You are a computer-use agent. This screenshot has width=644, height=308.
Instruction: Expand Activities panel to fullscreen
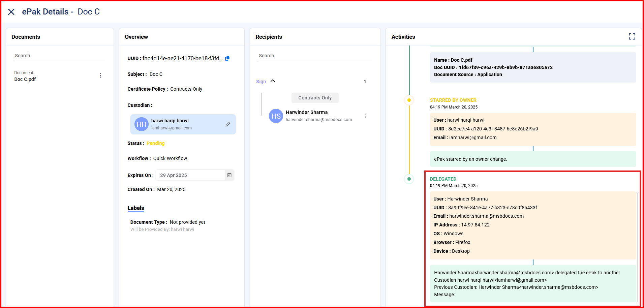tap(632, 37)
